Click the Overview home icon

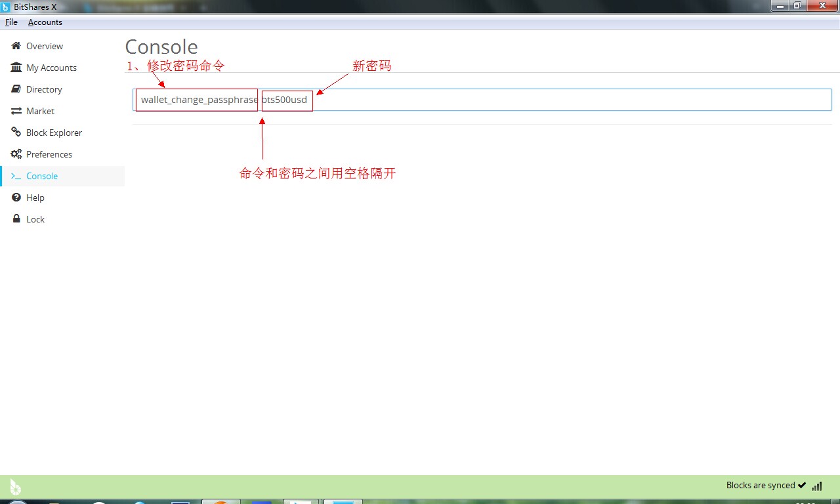click(x=16, y=46)
